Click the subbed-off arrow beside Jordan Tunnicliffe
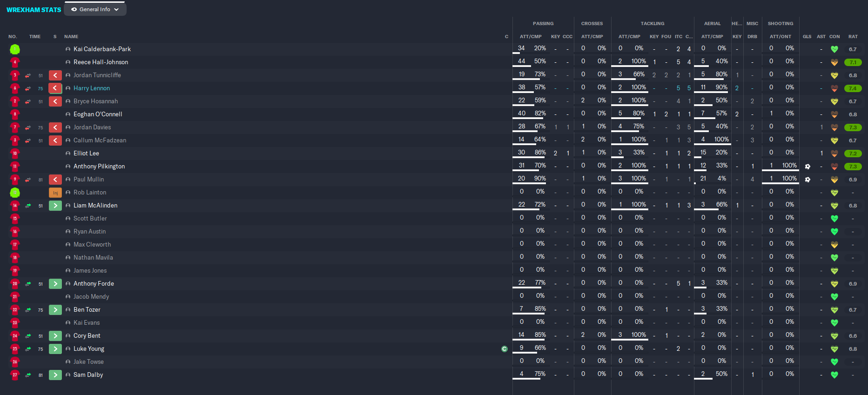The image size is (868, 395). (55, 75)
